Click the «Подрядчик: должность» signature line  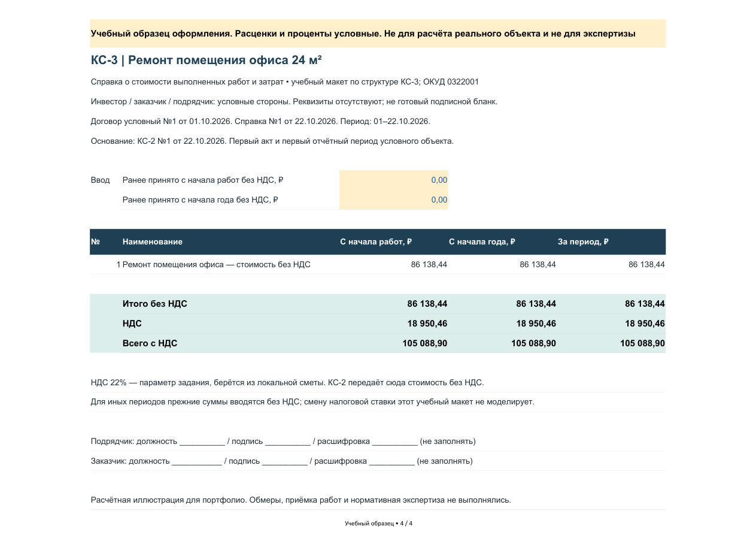(283, 442)
